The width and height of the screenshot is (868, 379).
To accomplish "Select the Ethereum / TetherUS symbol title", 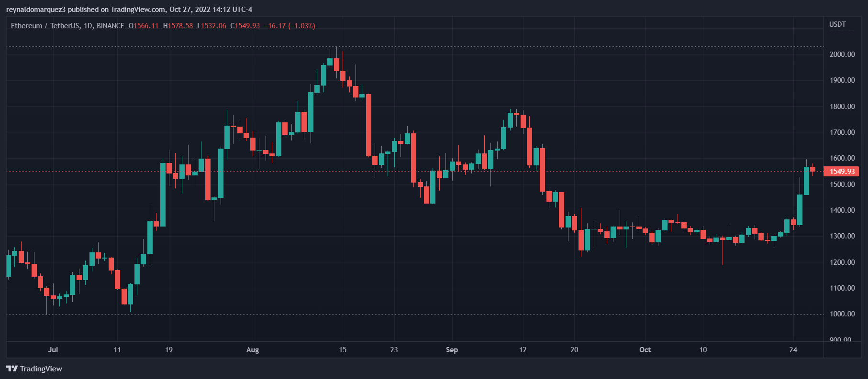I will (x=46, y=26).
